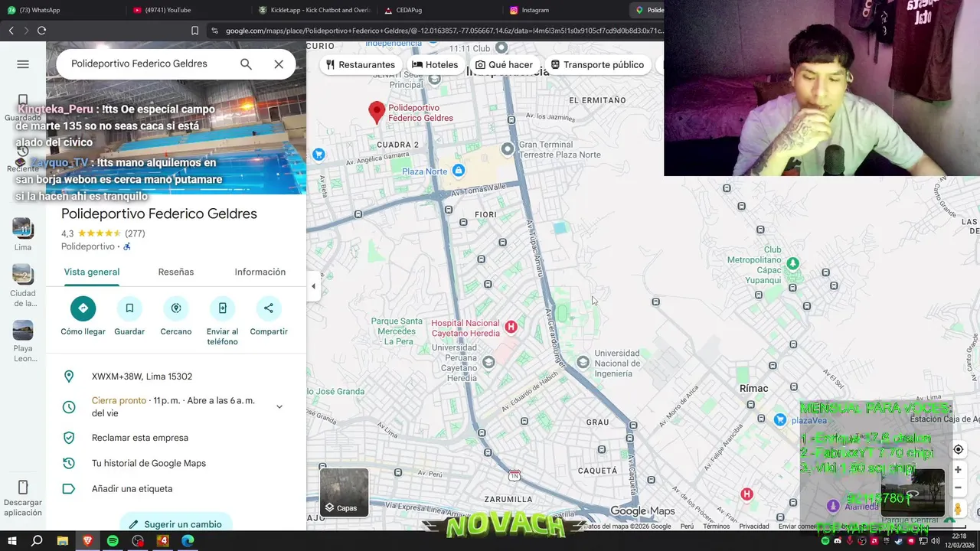Click the Discord system tray icon

838,541
